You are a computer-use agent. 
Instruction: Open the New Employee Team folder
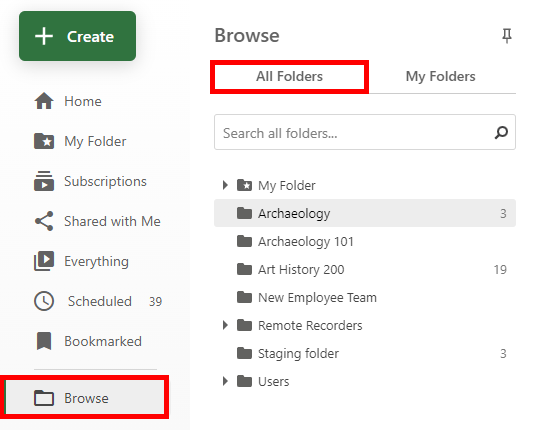click(317, 298)
